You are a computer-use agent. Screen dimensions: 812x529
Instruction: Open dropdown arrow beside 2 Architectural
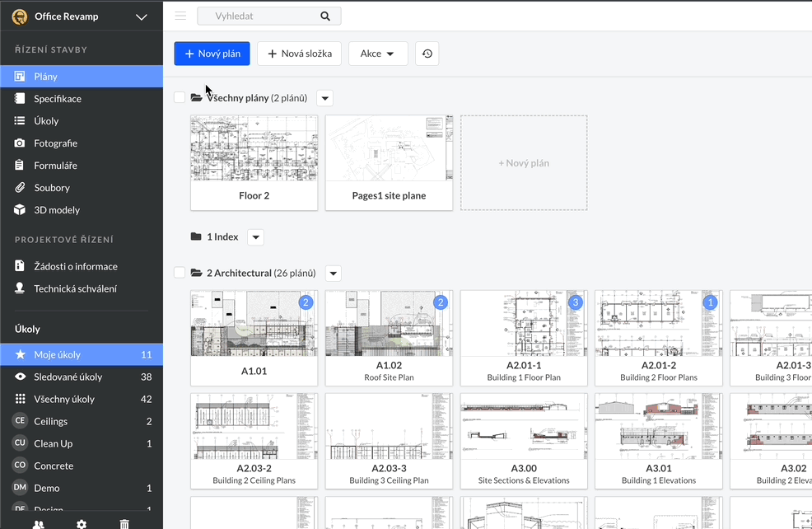333,274
